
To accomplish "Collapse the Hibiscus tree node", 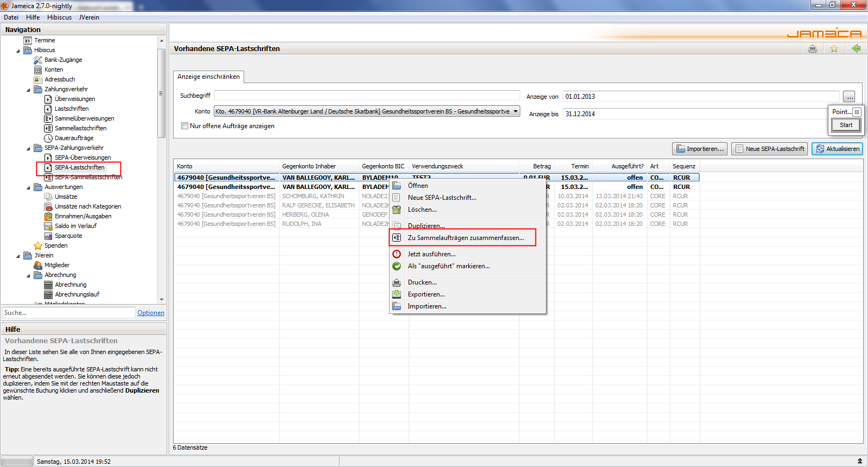I will coord(18,51).
